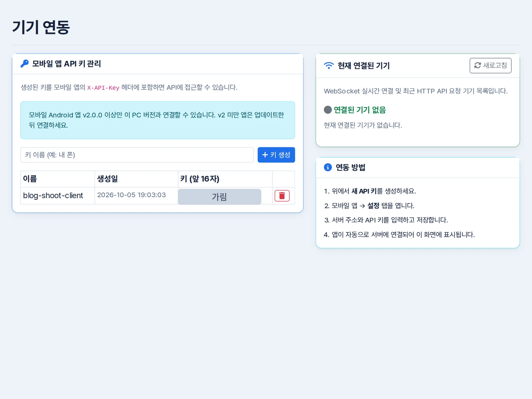Click the gray status dot beside 연결된 기기 없음

coord(328,110)
